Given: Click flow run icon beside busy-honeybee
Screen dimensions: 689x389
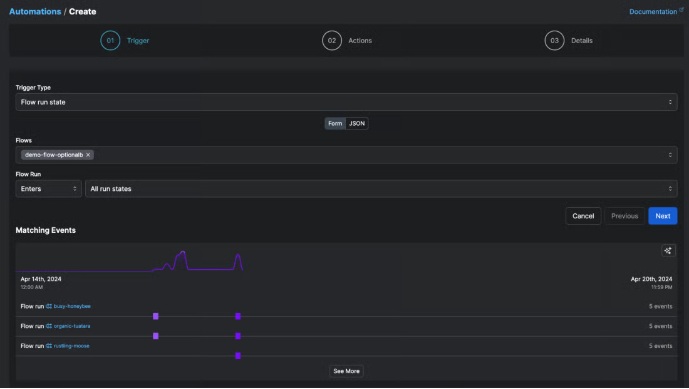Looking at the screenshot, I should tap(49, 306).
